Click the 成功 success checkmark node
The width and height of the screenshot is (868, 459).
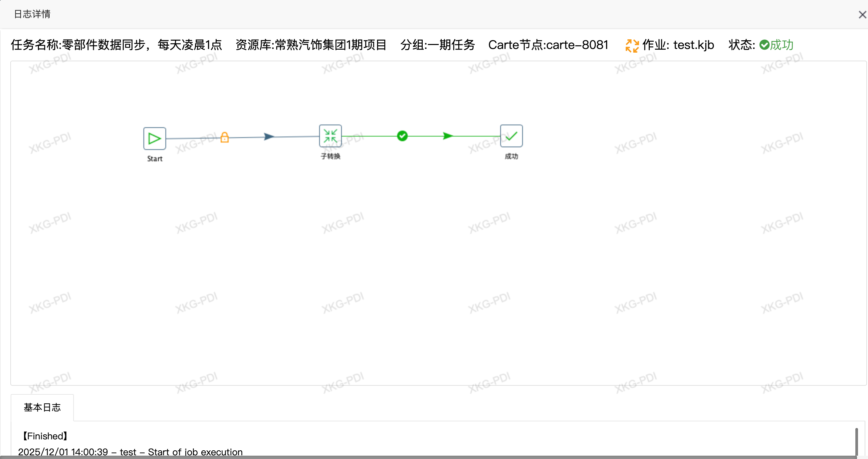[x=511, y=136]
